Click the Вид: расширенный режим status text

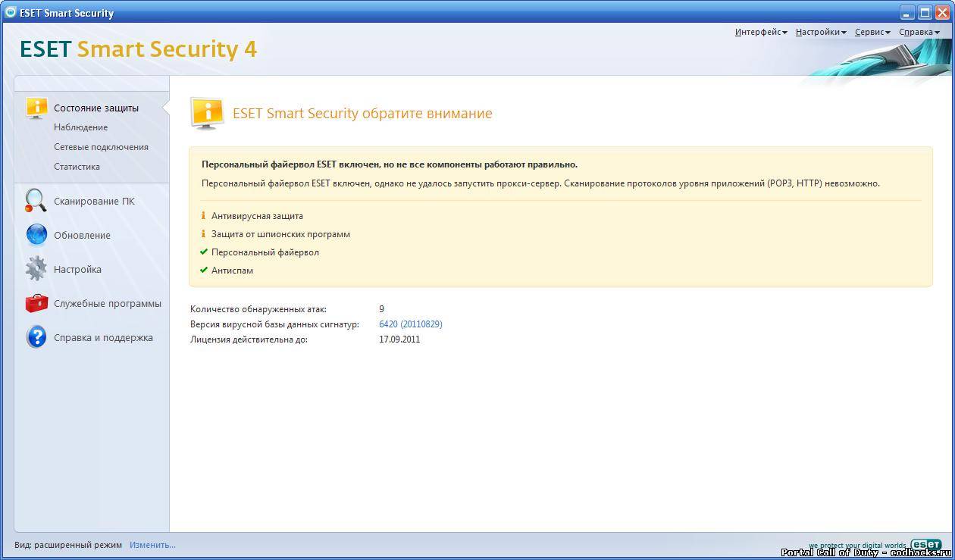coord(68,545)
